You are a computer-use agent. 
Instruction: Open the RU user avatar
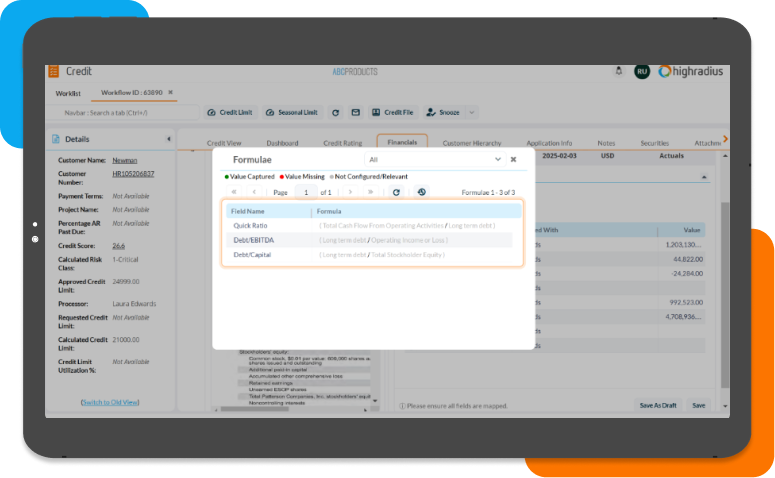642,71
